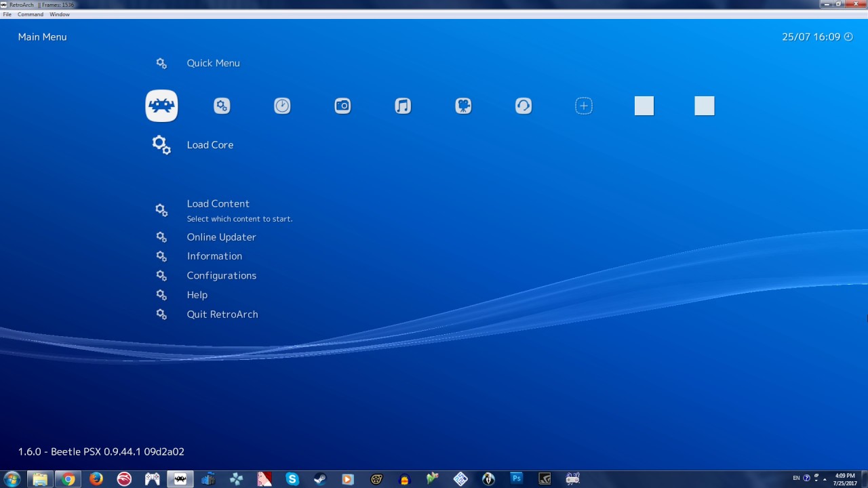The image size is (868, 488).
Task: Click the clock icon beside the menu time
Action: (x=848, y=37)
